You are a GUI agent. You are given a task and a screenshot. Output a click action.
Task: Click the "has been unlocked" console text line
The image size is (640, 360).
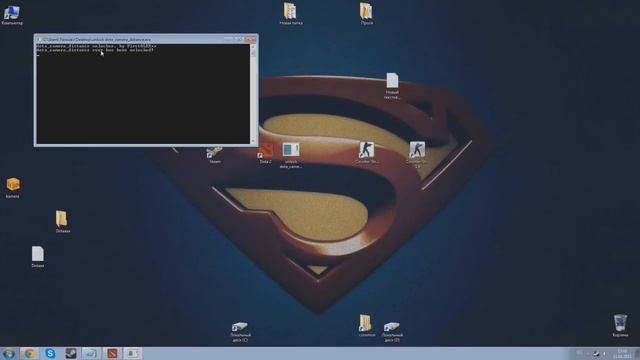coord(95,50)
